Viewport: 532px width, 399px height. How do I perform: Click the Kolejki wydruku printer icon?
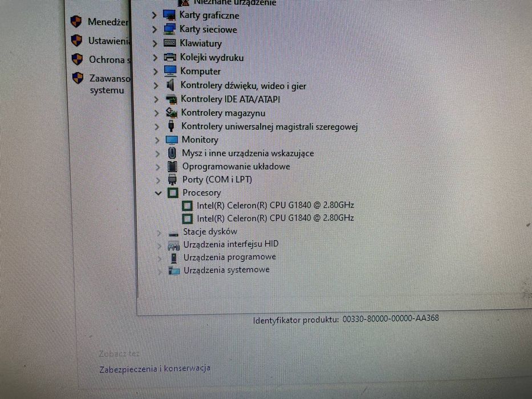click(x=170, y=58)
